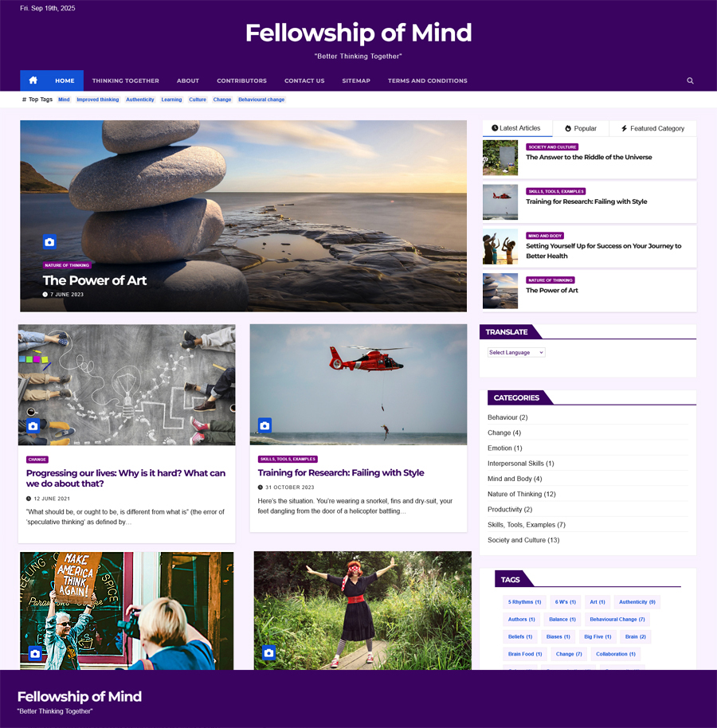
Task: Click the Society and Culture badge label
Action: (552, 147)
